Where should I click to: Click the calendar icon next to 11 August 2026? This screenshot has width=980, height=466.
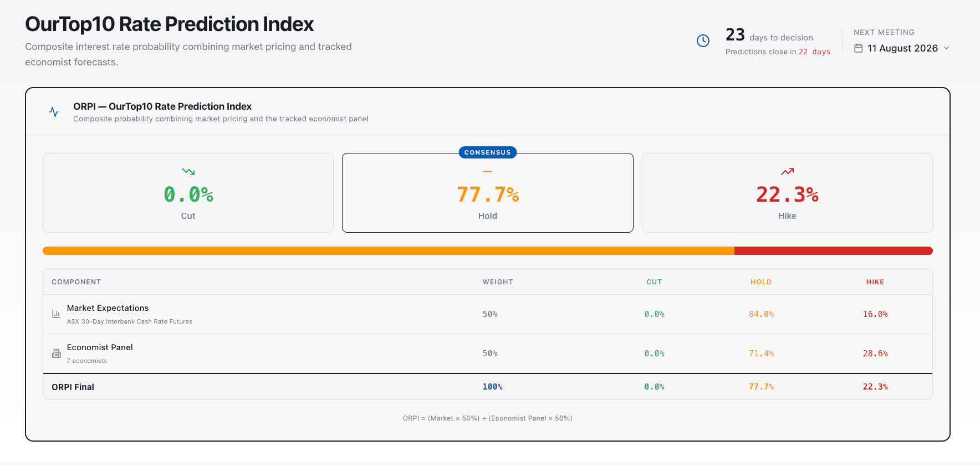(x=858, y=48)
